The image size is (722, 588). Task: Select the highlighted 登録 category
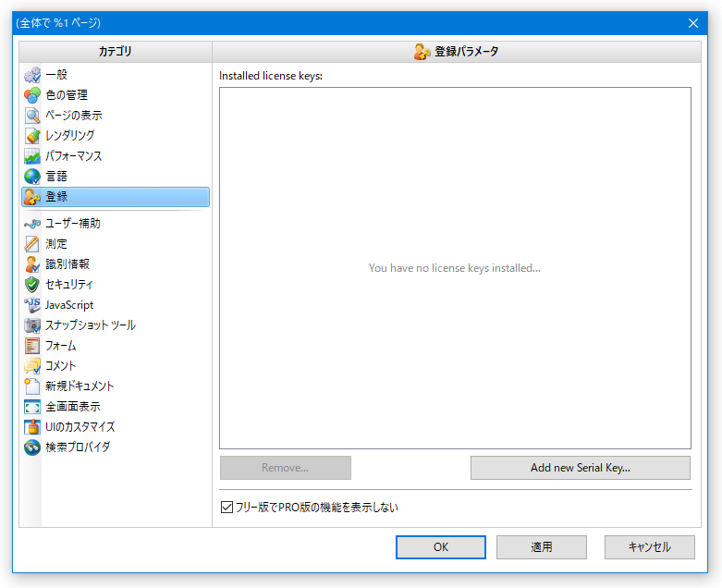(116, 197)
